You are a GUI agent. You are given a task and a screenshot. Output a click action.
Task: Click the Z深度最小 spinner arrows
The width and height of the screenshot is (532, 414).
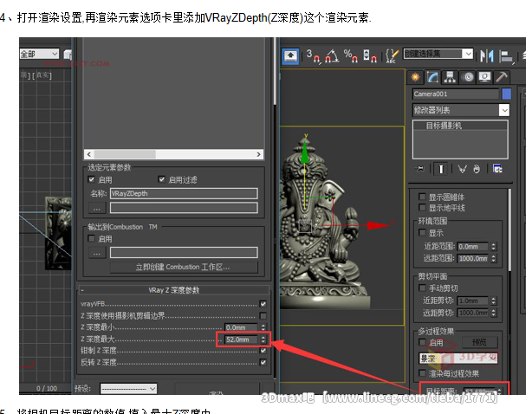(263, 327)
